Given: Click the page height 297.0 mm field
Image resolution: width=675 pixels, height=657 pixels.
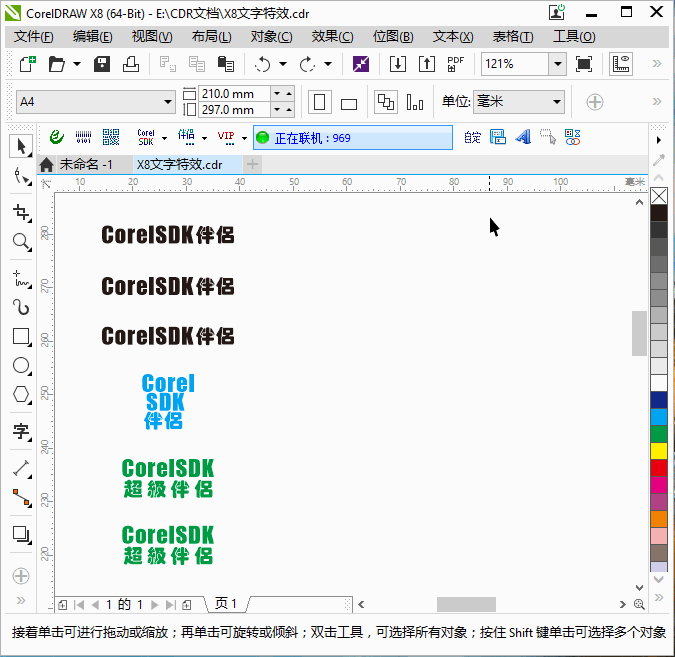Looking at the screenshot, I should click(234, 110).
